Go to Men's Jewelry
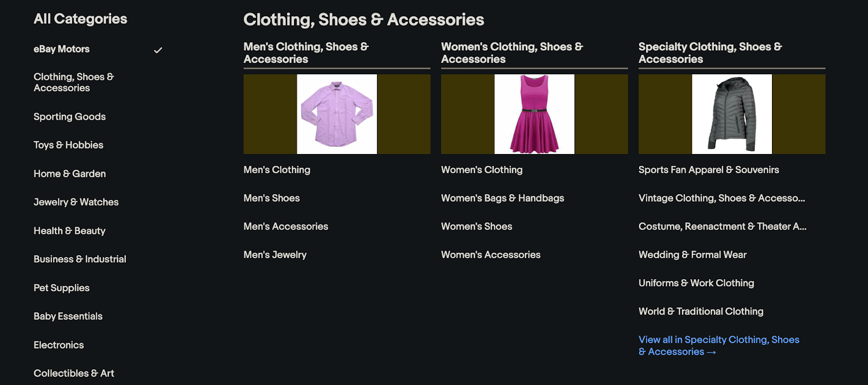This screenshot has width=868, height=385. click(x=275, y=254)
